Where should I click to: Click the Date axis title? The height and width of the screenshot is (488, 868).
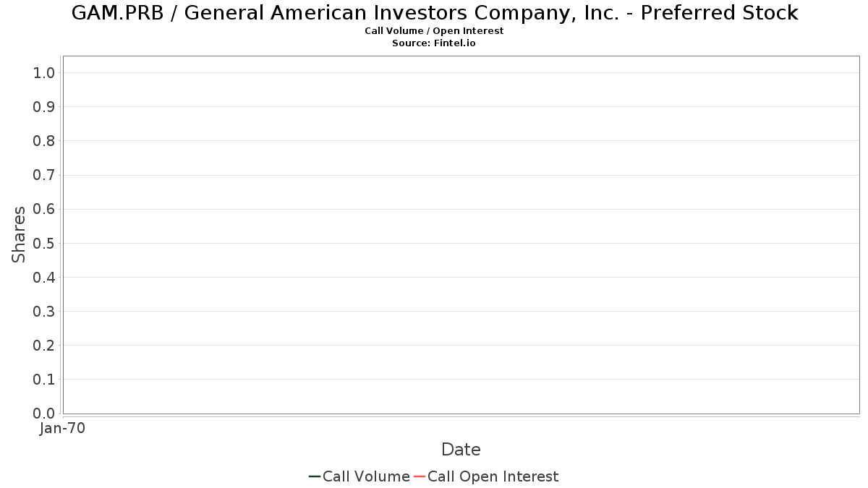click(461, 450)
